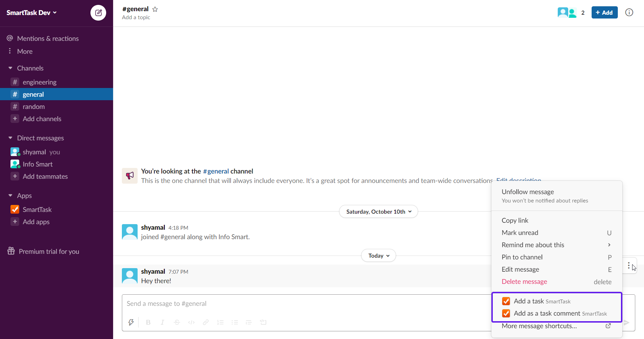644x339 pixels.
Task: Toggle inline code formatting in composer
Action: 191,322
